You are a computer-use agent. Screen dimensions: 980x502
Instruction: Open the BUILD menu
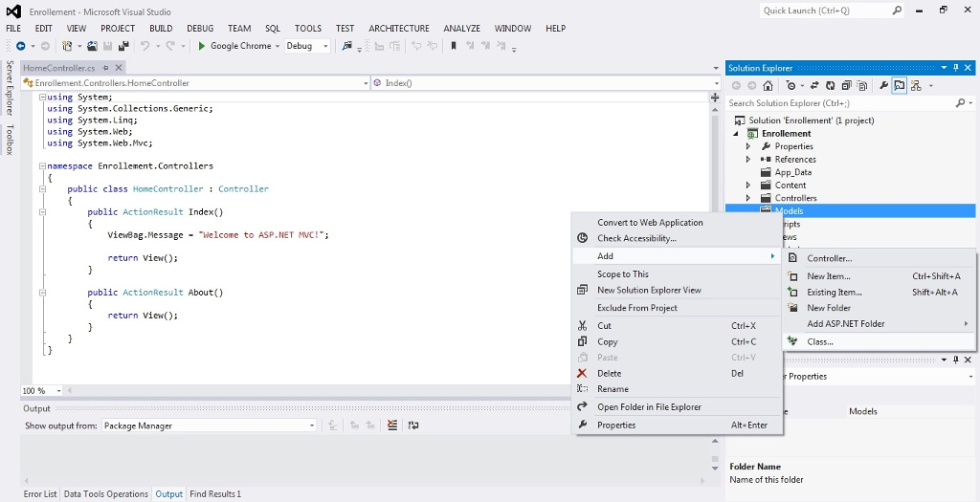pos(161,29)
